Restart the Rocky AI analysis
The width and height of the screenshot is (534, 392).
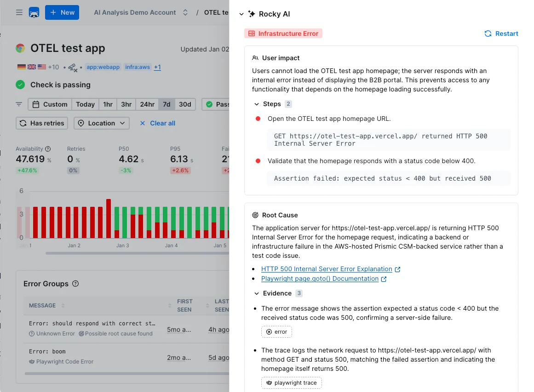(x=501, y=34)
